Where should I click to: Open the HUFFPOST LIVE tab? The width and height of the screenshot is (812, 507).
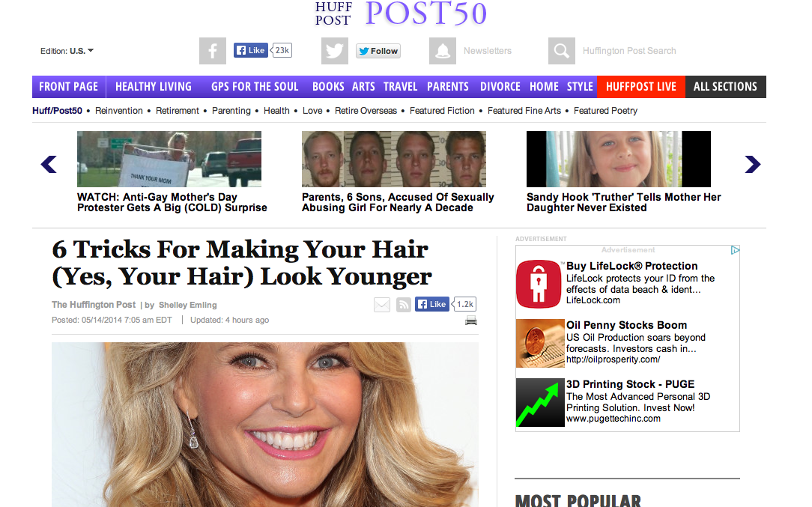641,86
